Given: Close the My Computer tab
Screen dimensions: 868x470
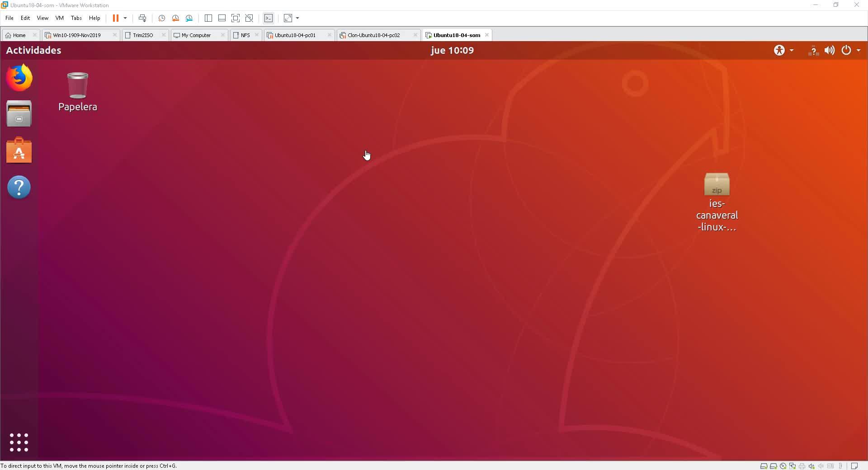Looking at the screenshot, I should pos(222,35).
